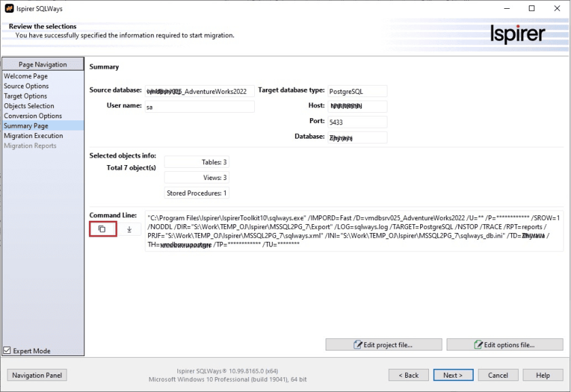Viewport: 571px width, 392px height.
Task: Click the download command line icon
Action: (x=129, y=229)
